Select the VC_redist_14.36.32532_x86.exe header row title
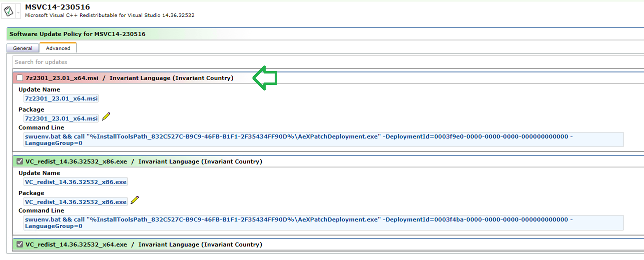644x260 pixels. 144,161
